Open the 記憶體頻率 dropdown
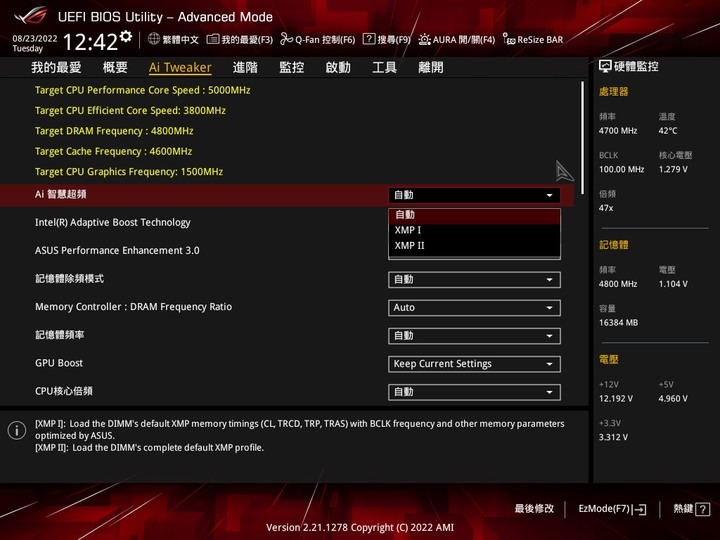The image size is (720, 540). click(x=474, y=336)
